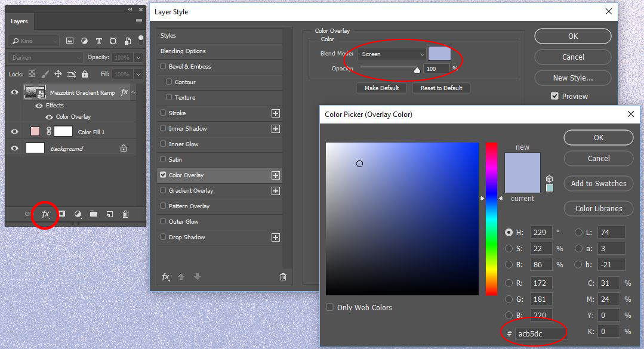644x349 pixels.
Task: Open the layer filter Kind dropdown
Action: pos(35,41)
